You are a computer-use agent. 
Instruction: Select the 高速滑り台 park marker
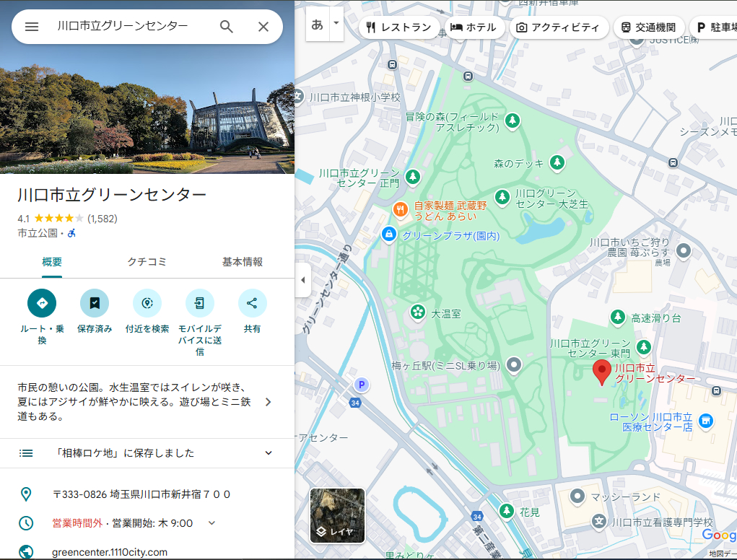(618, 317)
